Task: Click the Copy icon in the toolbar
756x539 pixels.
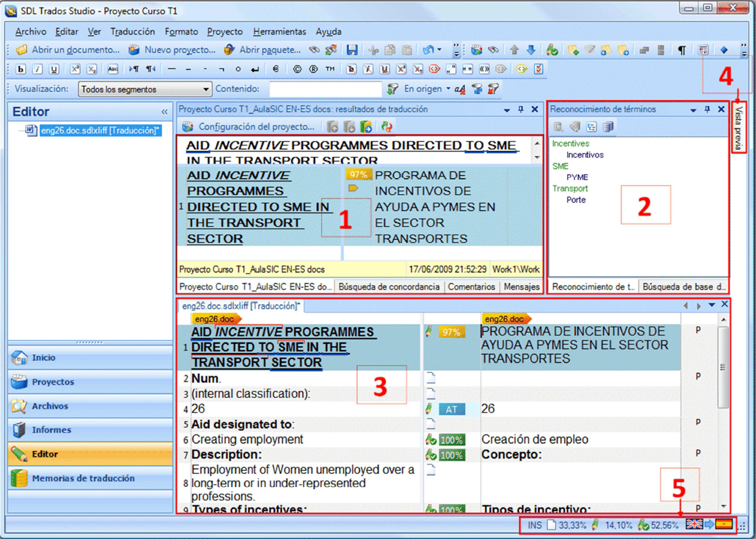Action: click(389, 50)
